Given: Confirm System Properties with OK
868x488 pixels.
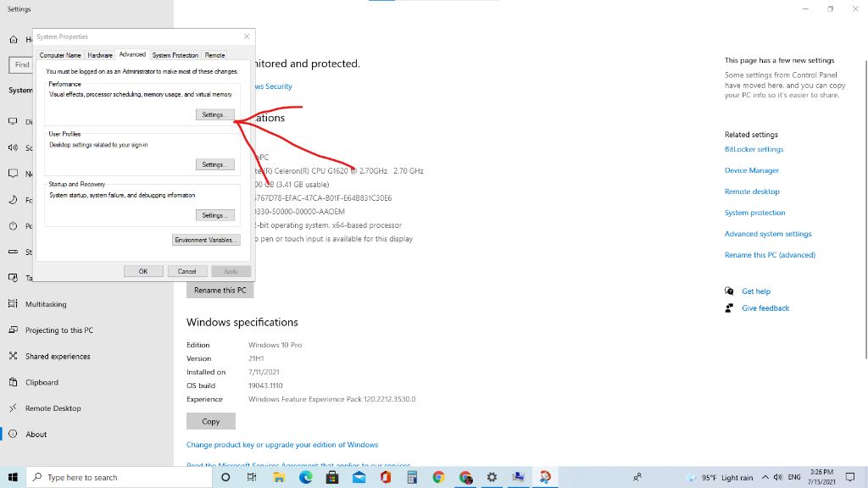Looking at the screenshot, I should (143, 271).
